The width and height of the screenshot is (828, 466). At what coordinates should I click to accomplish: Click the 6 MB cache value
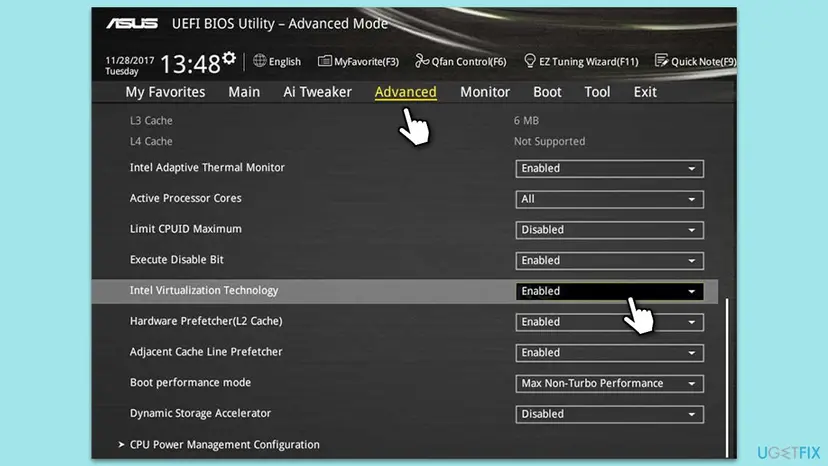pyautogui.click(x=526, y=120)
